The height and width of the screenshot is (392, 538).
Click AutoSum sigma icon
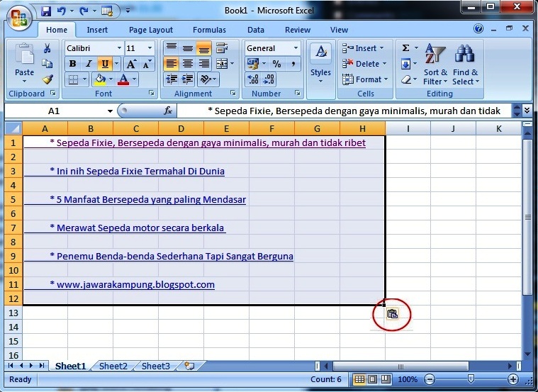click(405, 47)
